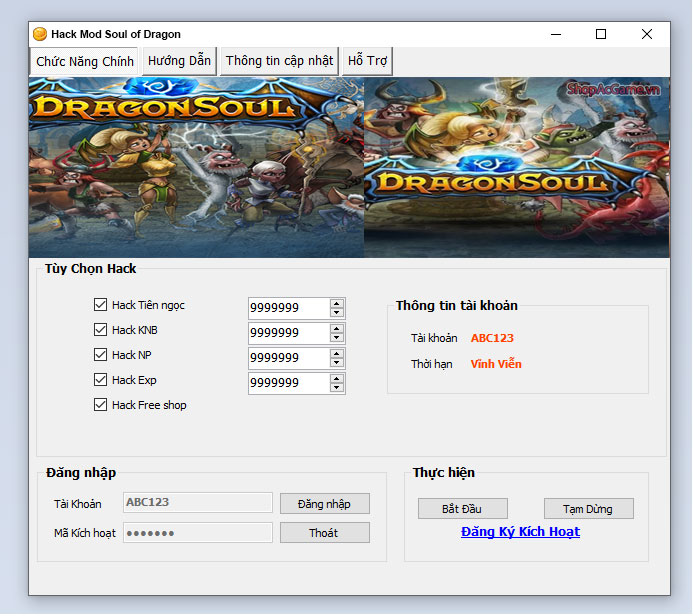
Task: Click the app icon in title bar
Action: (40, 34)
